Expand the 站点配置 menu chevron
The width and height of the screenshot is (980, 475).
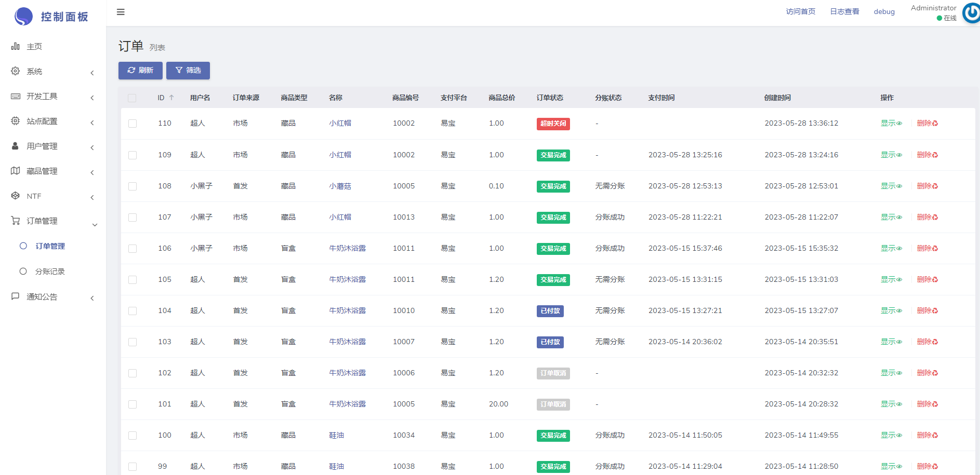pos(92,123)
